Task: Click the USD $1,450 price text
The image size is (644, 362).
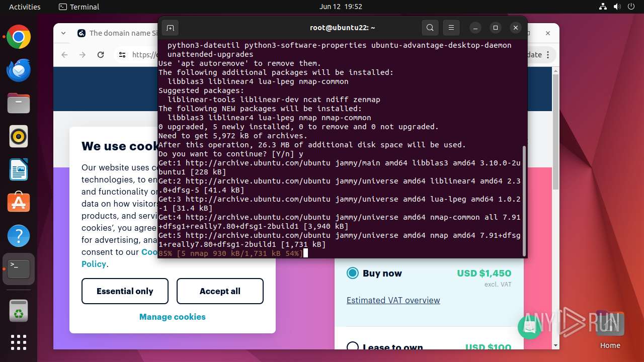Action: [484, 273]
